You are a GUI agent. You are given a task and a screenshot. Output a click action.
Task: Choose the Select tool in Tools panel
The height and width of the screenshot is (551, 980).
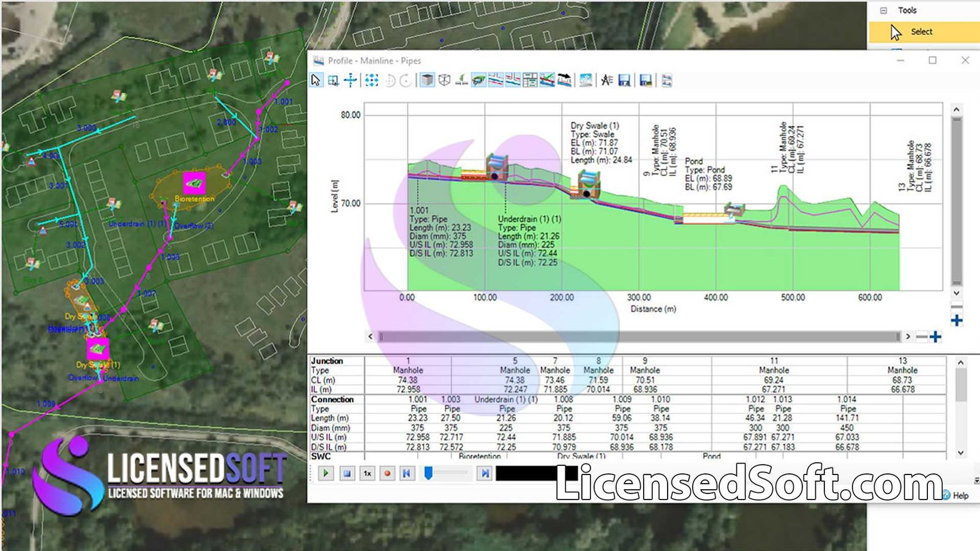(x=924, y=32)
